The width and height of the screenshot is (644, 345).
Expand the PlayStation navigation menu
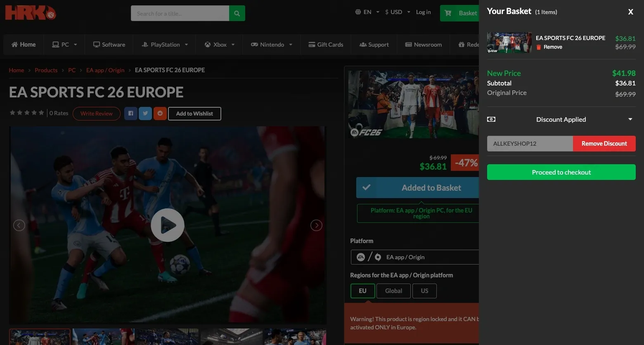click(x=165, y=45)
